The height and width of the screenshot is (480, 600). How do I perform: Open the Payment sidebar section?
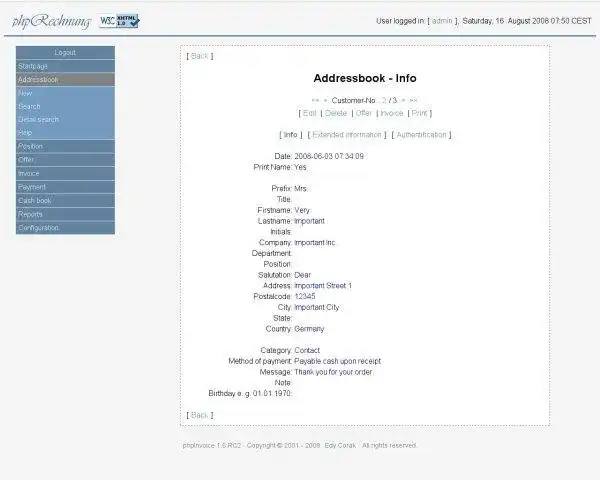[x=65, y=187]
